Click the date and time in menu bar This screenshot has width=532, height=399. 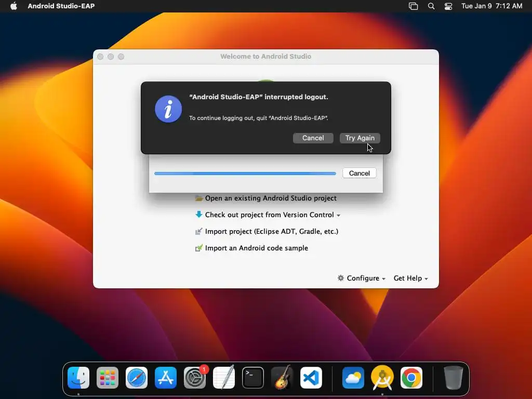pos(491,6)
